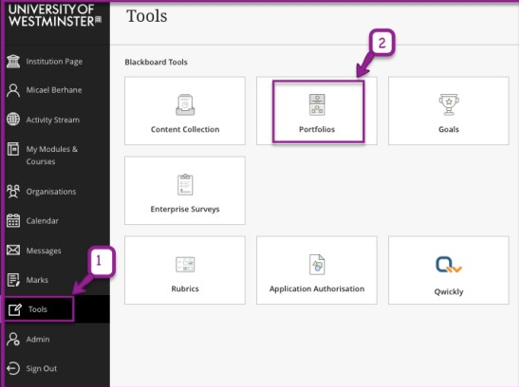Screen dimensions: 519x387
Task: Click the Sign Out arrow icon
Action: click(x=13, y=368)
